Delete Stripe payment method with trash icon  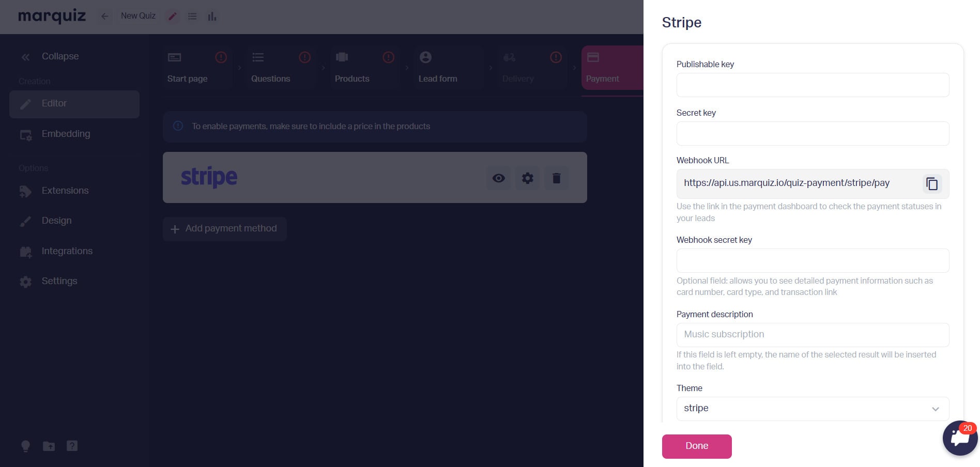click(557, 178)
